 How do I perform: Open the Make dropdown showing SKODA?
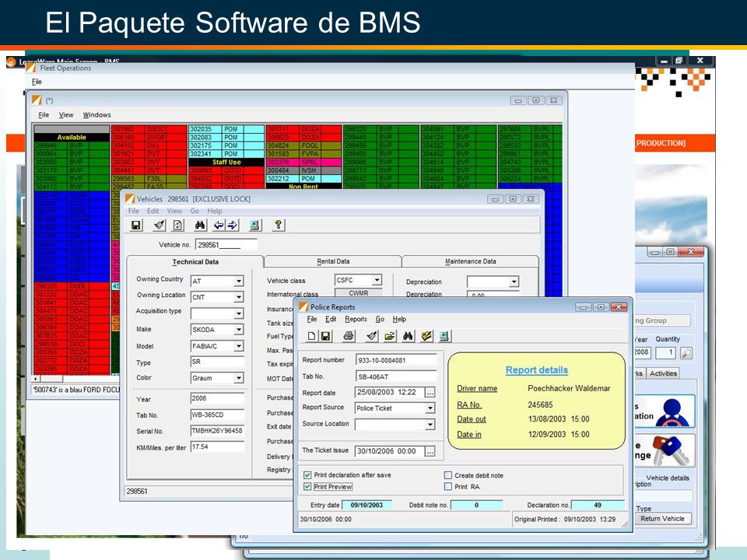point(239,330)
